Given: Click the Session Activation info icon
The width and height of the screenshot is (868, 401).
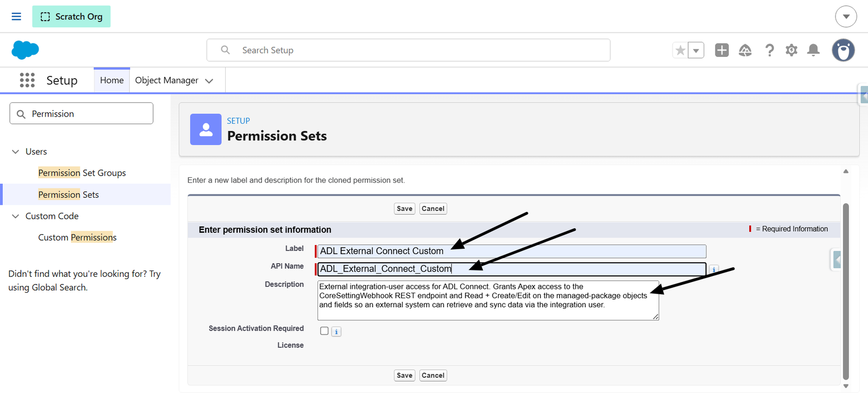Looking at the screenshot, I should point(336,332).
